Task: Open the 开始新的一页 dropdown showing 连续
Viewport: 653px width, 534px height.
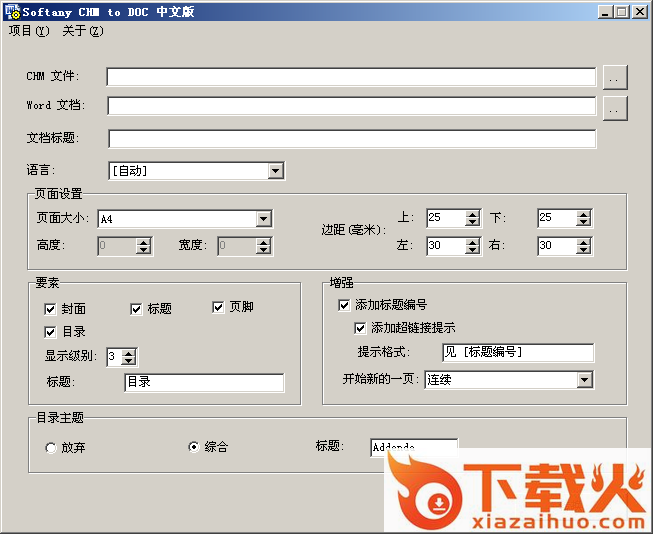Action: coord(584,379)
